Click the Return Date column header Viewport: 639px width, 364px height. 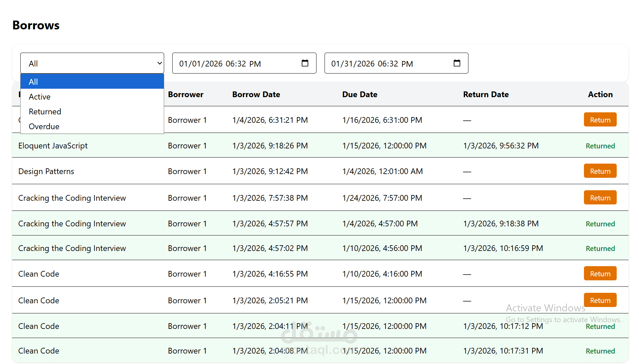point(486,94)
